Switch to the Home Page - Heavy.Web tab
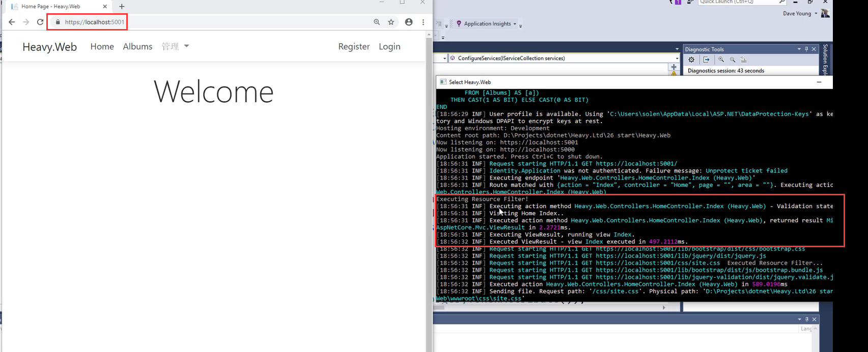Viewport: 868px width, 352px height. pyautogui.click(x=56, y=7)
